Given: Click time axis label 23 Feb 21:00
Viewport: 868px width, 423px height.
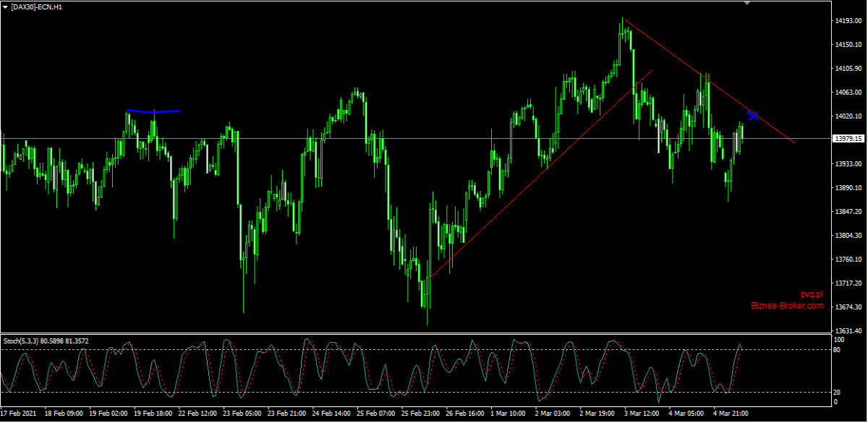Looking at the screenshot, I should 288,414.
